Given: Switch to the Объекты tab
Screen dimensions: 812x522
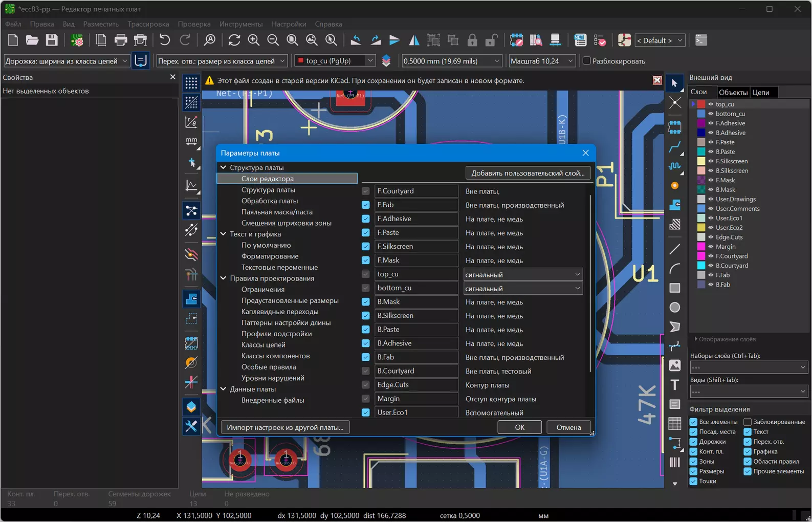Looking at the screenshot, I should 733,92.
